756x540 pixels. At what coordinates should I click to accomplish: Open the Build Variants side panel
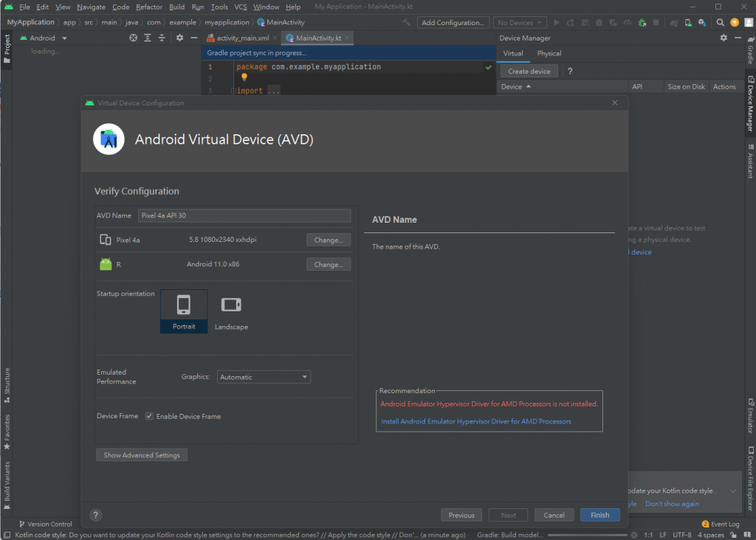tap(7, 485)
